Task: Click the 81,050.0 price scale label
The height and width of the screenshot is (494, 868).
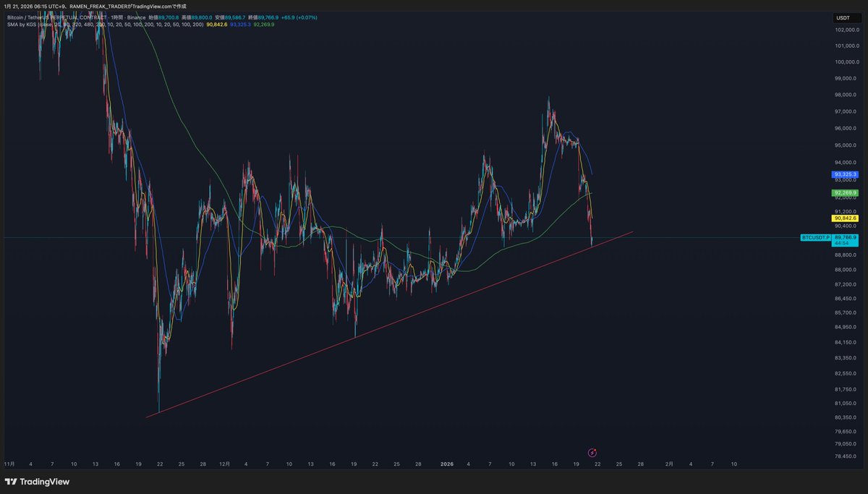Action: tap(845, 403)
